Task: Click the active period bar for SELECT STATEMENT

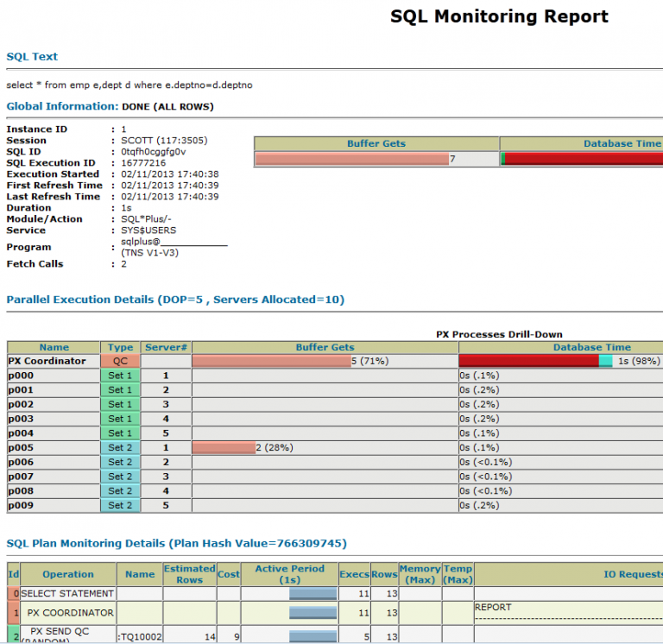Action: (313, 594)
